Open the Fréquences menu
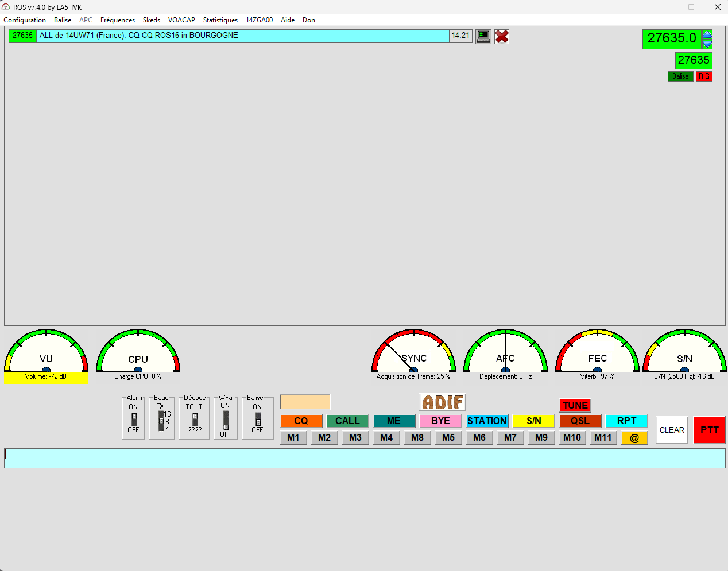The width and height of the screenshot is (728, 571). point(117,20)
